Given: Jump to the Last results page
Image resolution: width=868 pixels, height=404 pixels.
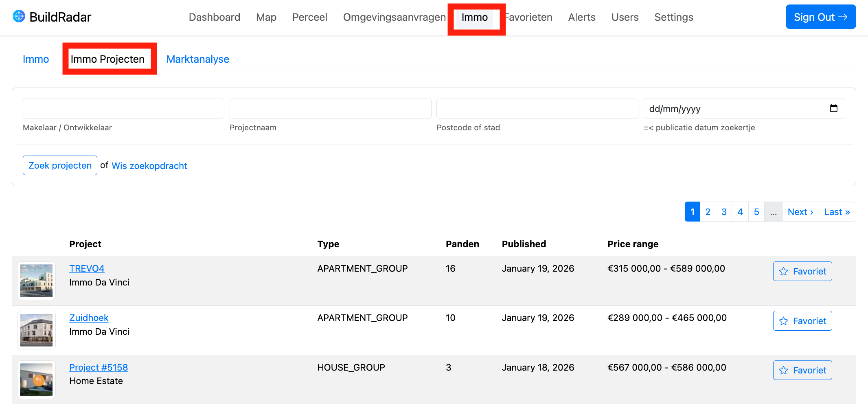Looking at the screenshot, I should coord(837,212).
